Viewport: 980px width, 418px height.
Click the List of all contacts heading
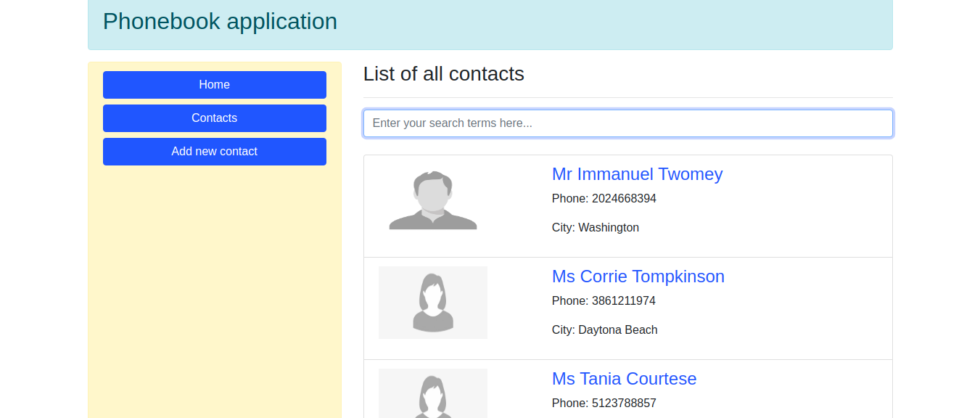tap(443, 74)
